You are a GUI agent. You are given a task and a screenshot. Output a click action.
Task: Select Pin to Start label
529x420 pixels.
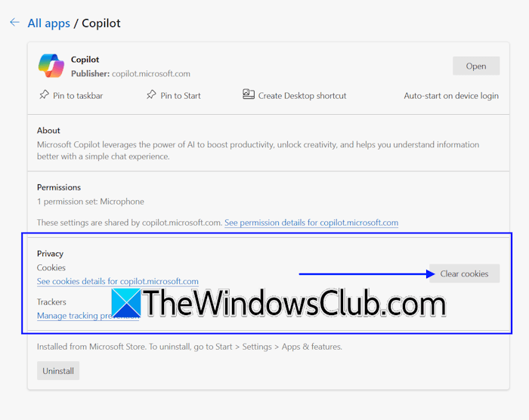click(181, 96)
